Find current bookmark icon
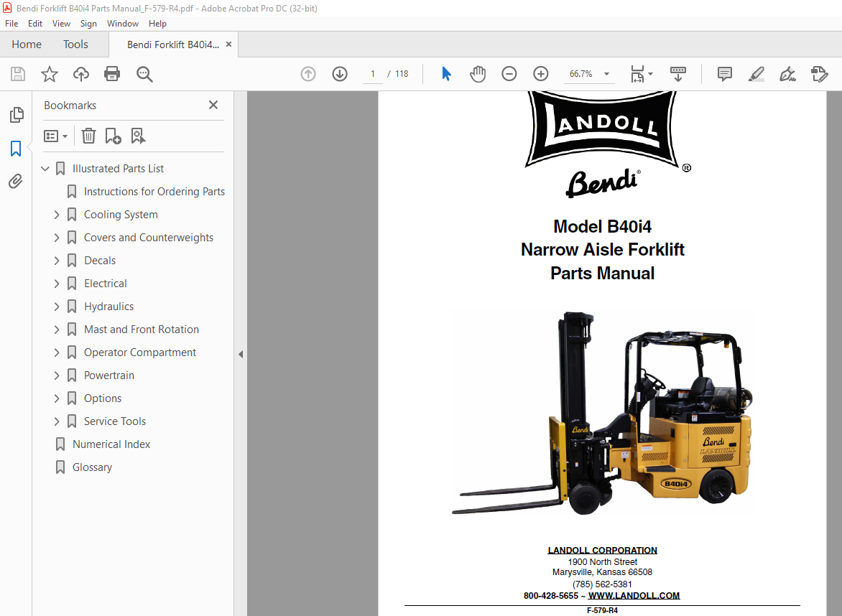 click(138, 136)
